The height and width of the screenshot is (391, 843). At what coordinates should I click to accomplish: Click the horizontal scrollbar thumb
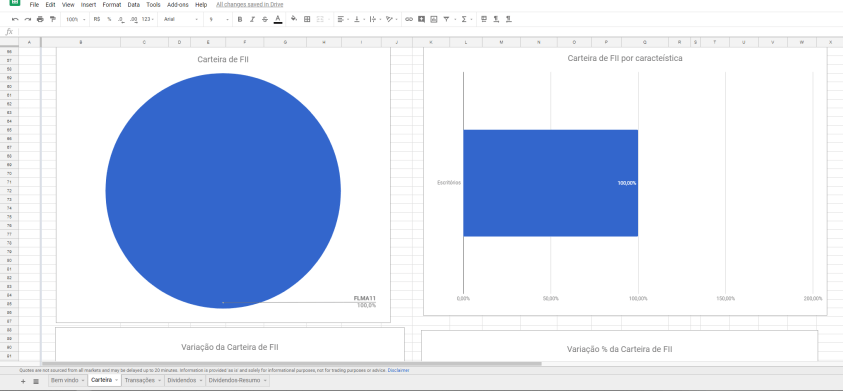click(291, 364)
